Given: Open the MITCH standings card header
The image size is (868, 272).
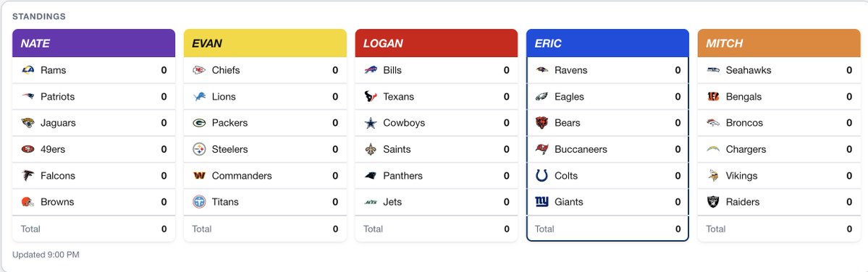Looking at the screenshot, I should (x=779, y=43).
